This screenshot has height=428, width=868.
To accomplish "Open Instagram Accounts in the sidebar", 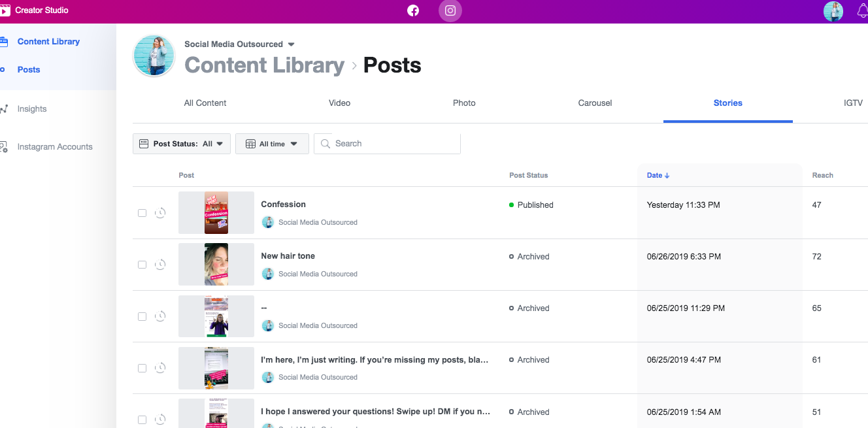I will pyautogui.click(x=55, y=147).
